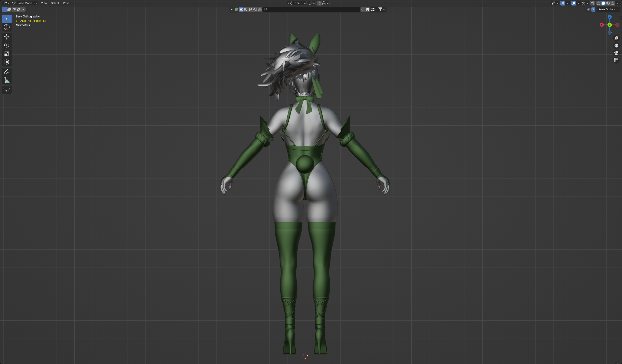Switch to rendered viewport shading

click(x=613, y=3)
